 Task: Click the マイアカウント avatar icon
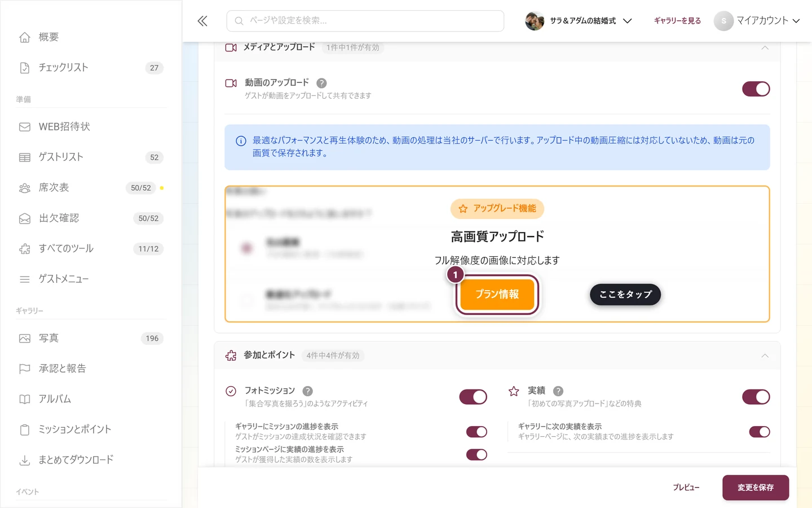coord(723,21)
